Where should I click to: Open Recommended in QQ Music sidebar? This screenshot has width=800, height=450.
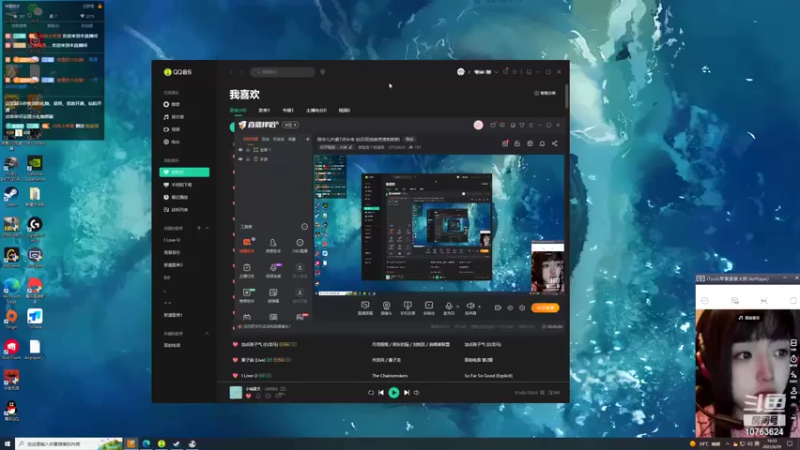(x=172, y=104)
